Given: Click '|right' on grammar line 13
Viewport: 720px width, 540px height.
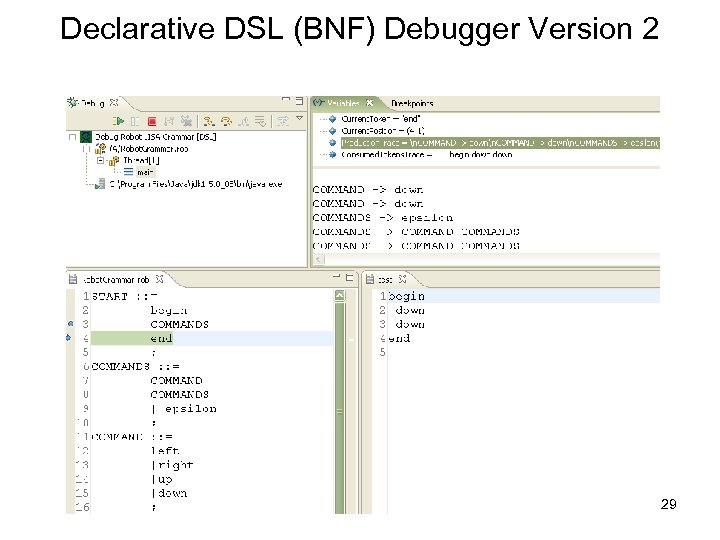Looking at the screenshot, I should point(172,465).
